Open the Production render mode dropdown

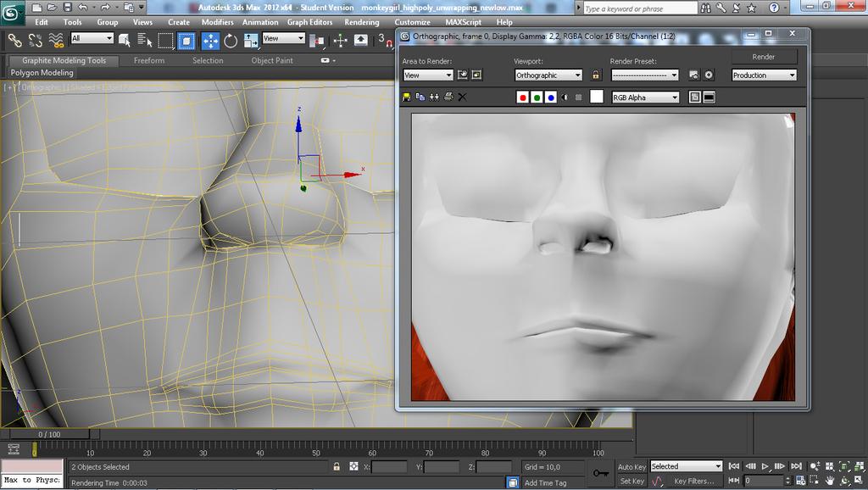764,75
